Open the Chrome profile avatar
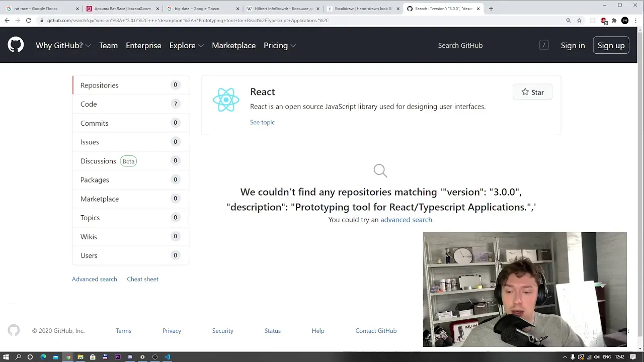Viewport: 644px width, 362px height. [x=625, y=21]
